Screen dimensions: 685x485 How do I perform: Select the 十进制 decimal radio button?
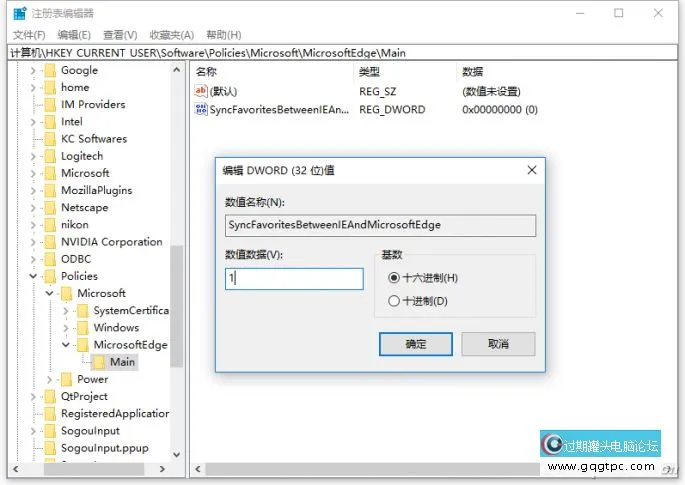click(x=393, y=301)
